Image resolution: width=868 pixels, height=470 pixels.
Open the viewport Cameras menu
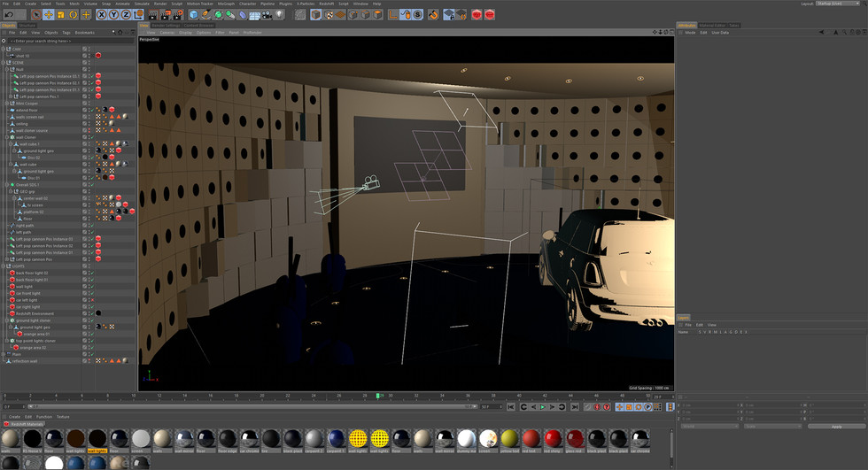point(167,33)
